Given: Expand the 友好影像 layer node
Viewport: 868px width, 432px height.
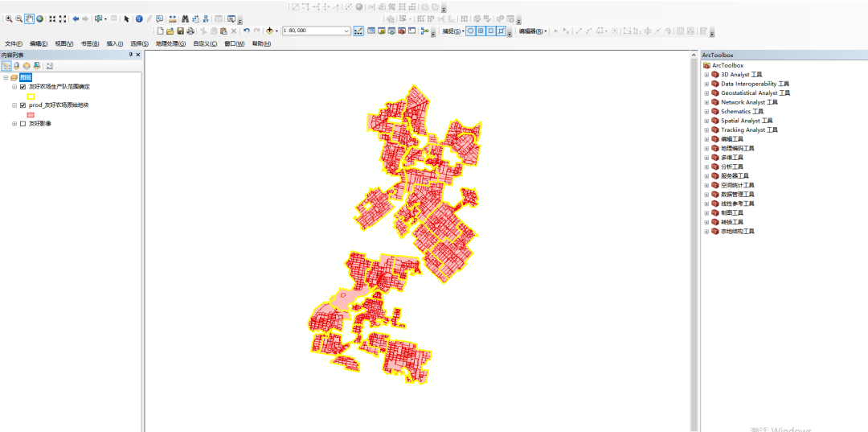Looking at the screenshot, I should click(x=14, y=124).
